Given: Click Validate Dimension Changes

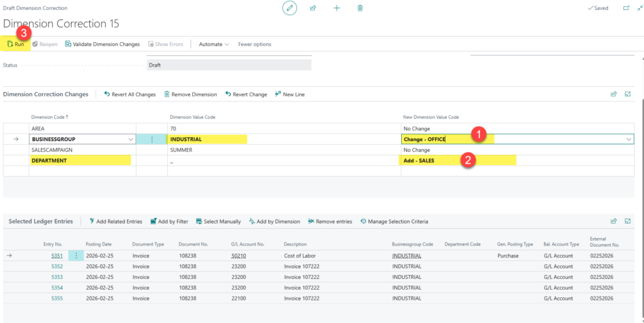Looking at the screenshot, I should click(x=102, y=44).
